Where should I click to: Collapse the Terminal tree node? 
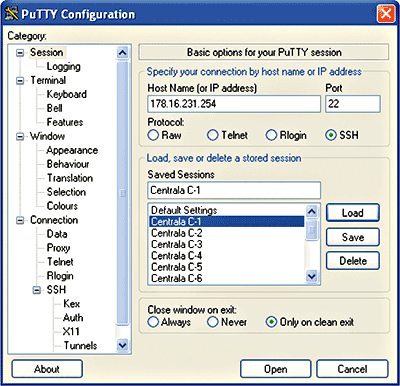click(x=20, y=81)
